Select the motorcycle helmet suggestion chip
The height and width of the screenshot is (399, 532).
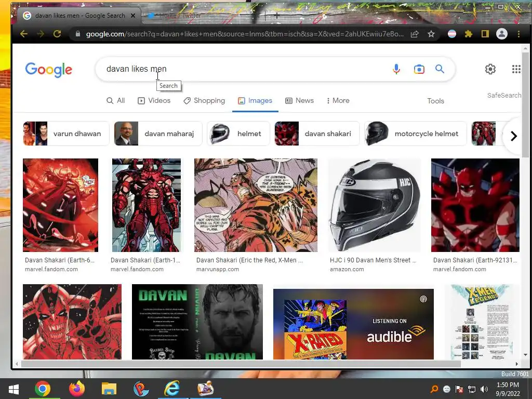point(415,134)
